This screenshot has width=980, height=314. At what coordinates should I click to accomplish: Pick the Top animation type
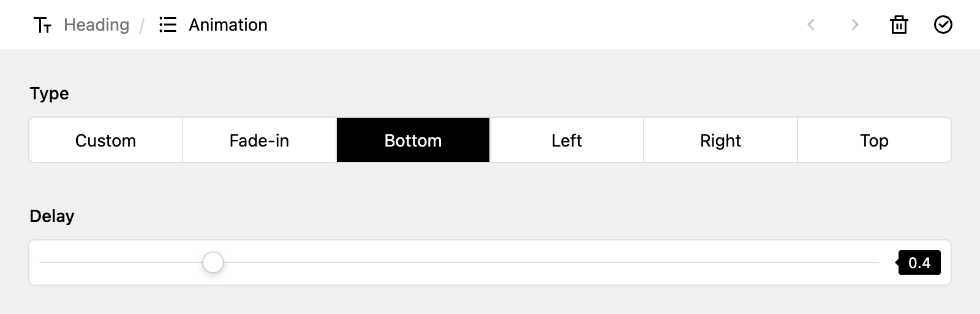coord(874,140)
